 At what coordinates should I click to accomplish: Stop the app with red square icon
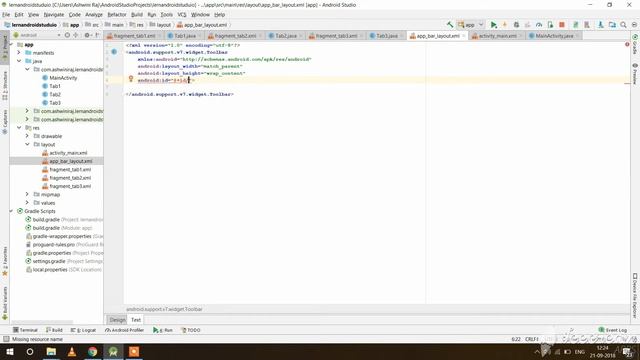point(562,25)
